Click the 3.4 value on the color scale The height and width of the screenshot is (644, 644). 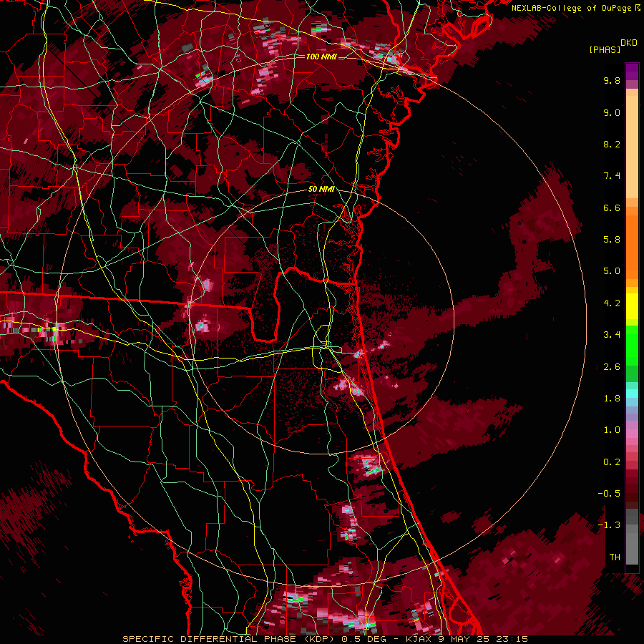pyautogui.click(x=612, y=335)
